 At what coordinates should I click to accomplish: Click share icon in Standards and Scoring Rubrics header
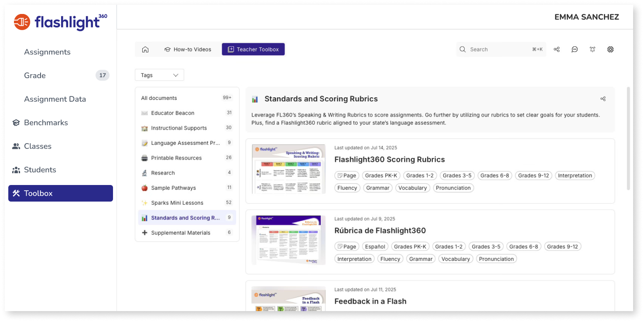(x=603, y=99)
